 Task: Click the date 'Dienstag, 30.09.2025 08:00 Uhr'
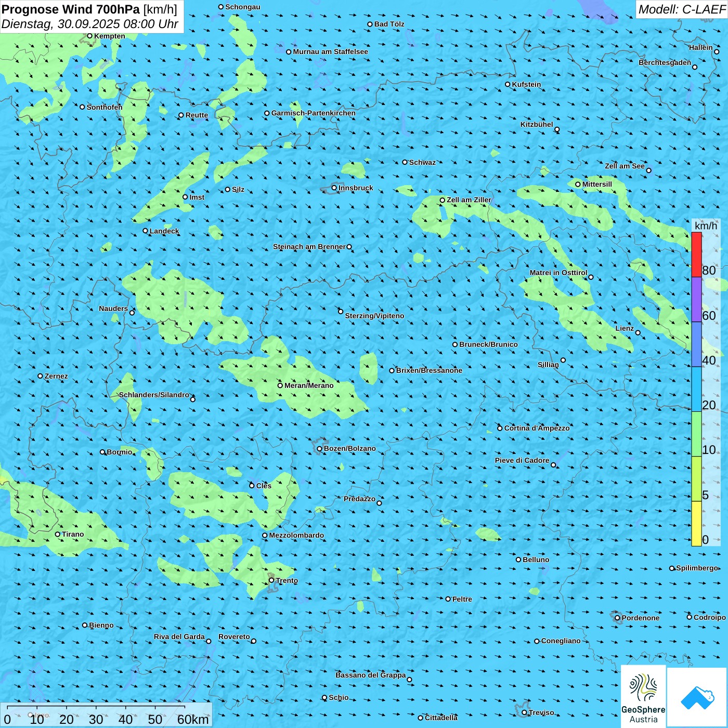(90, 24)
